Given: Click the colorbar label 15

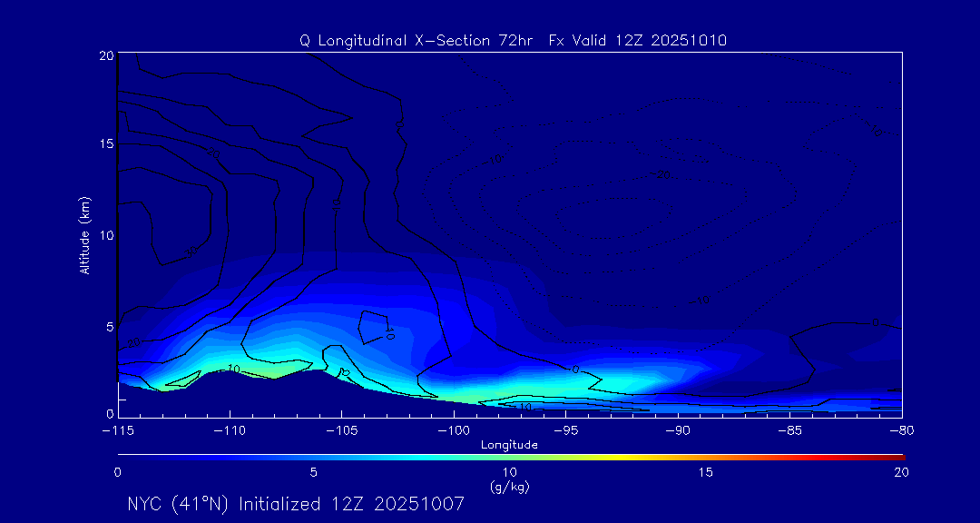Looking at the screenshot, I should click(x=705, y=472).
